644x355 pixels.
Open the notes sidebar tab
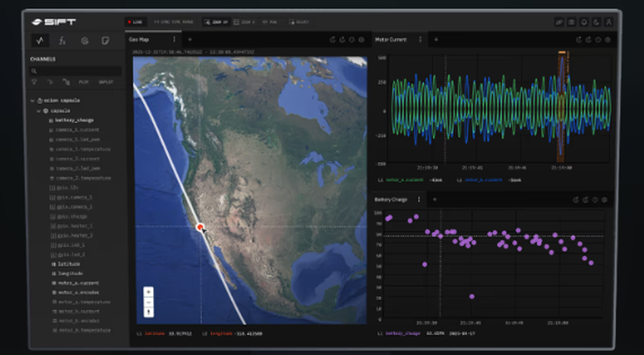coord(106,41)
